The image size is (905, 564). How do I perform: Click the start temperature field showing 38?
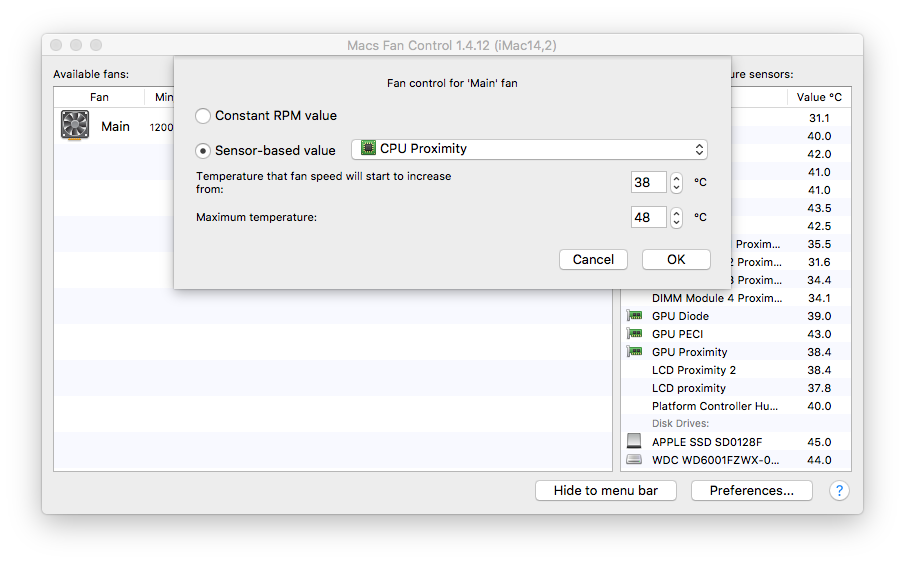tap(649, 182)
